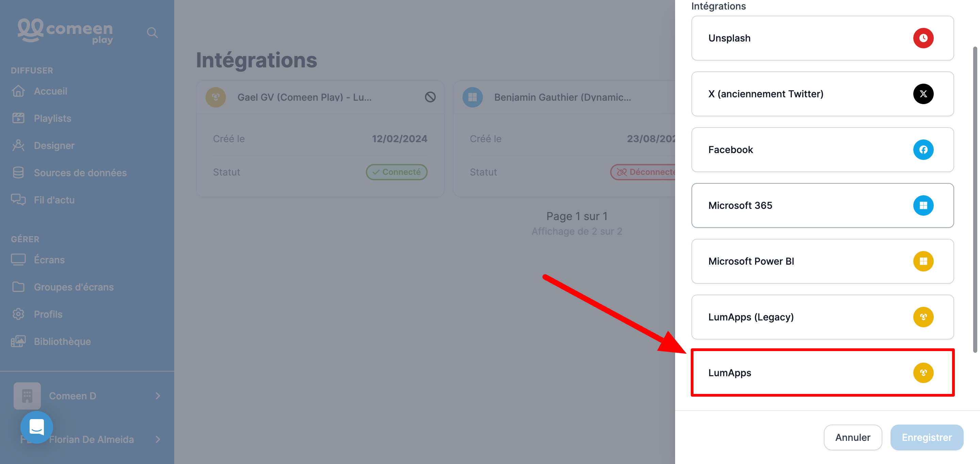Click the Playlists icon in sidebar
The width and height of the screenshot is (980, 464).
point(18,118)
